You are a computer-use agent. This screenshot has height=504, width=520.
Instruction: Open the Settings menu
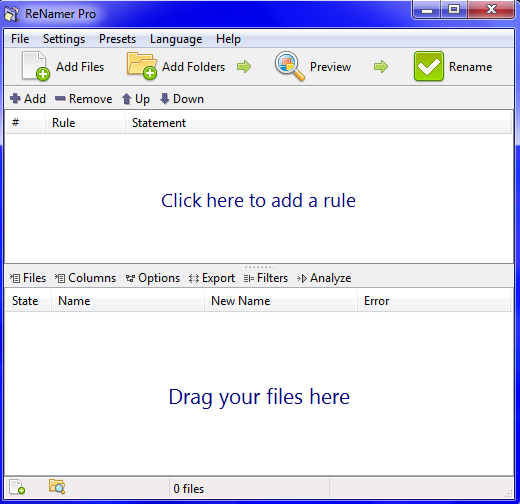click(x=64, y=39)
